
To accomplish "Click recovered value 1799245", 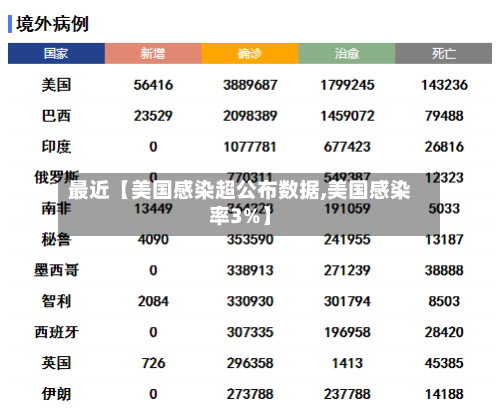I will click(x=347, y=85).
